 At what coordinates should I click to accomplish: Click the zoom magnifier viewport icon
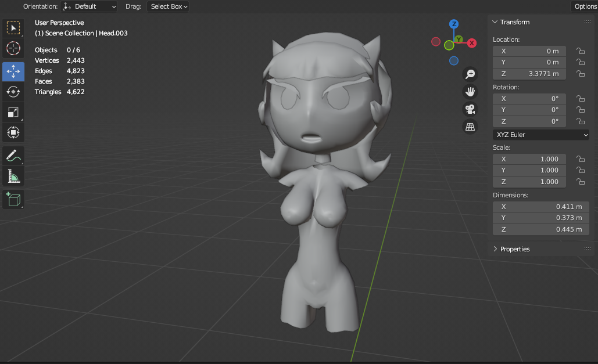[470, 74]
